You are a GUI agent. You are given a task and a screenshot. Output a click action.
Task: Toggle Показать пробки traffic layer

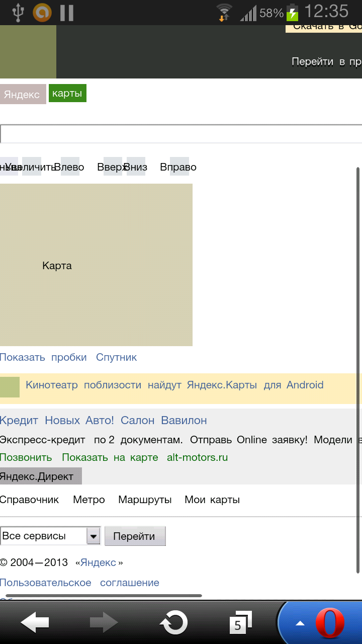[43, 358]
